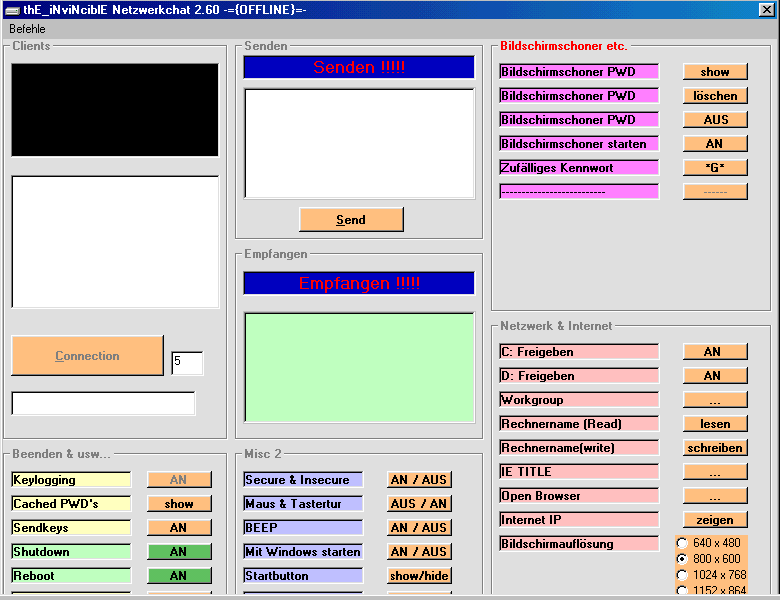Screen dimensions: 780x600
Task: Click the number field next to Connection
Action: (x=187, y=363)
